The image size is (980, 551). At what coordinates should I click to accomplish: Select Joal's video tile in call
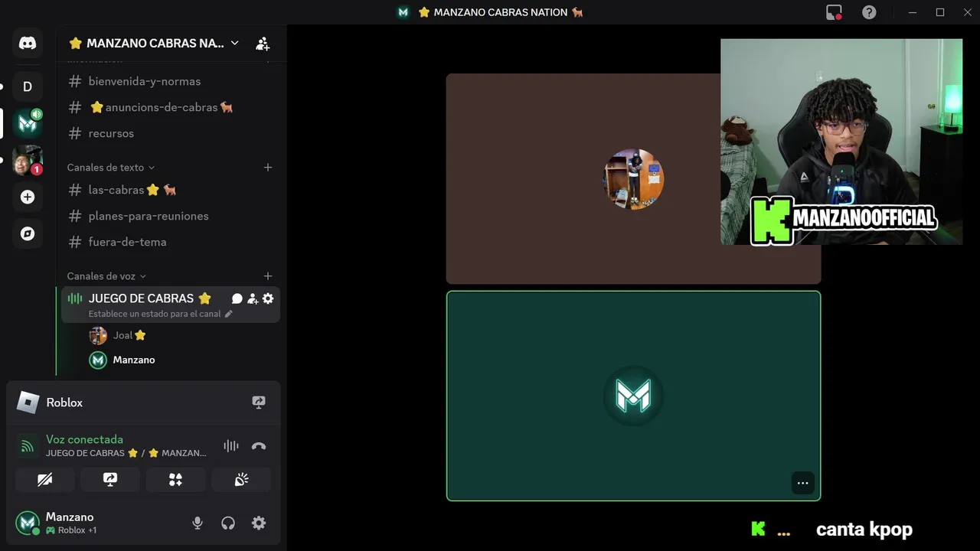click(x=633, y=179)
